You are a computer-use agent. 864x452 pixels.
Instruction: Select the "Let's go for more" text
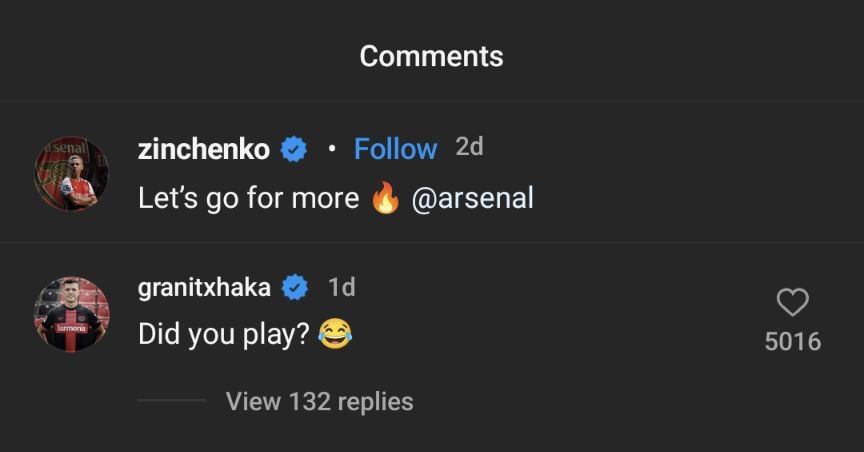248,198
